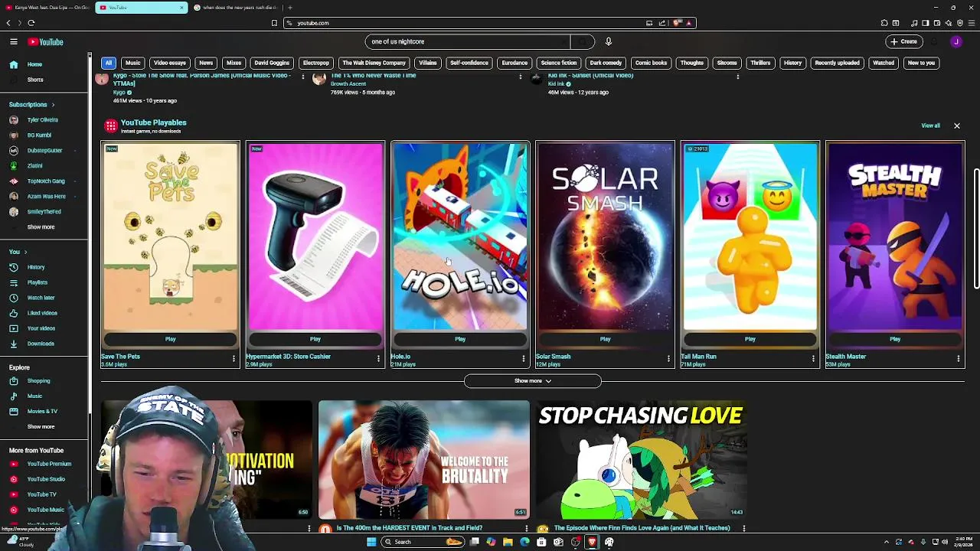
Task: Open the YouTube hamburger guide menu
Action: point(14,41)
